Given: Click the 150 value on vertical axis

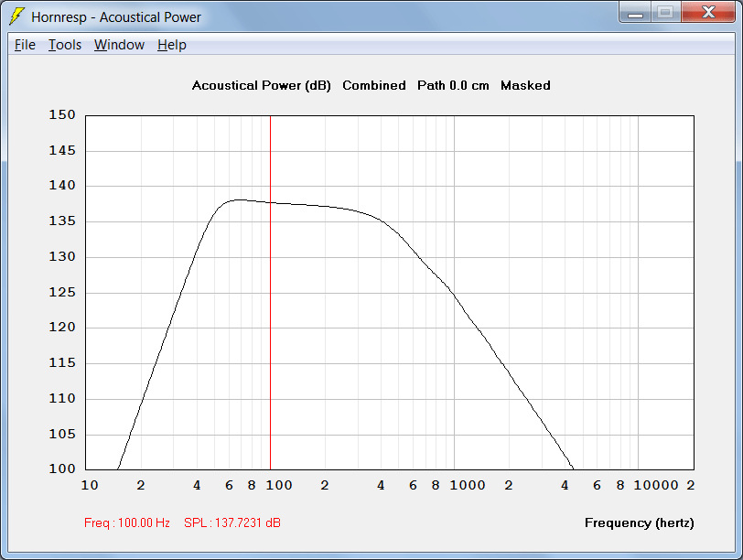Looking at the screenshot, I should pos(62,115).
